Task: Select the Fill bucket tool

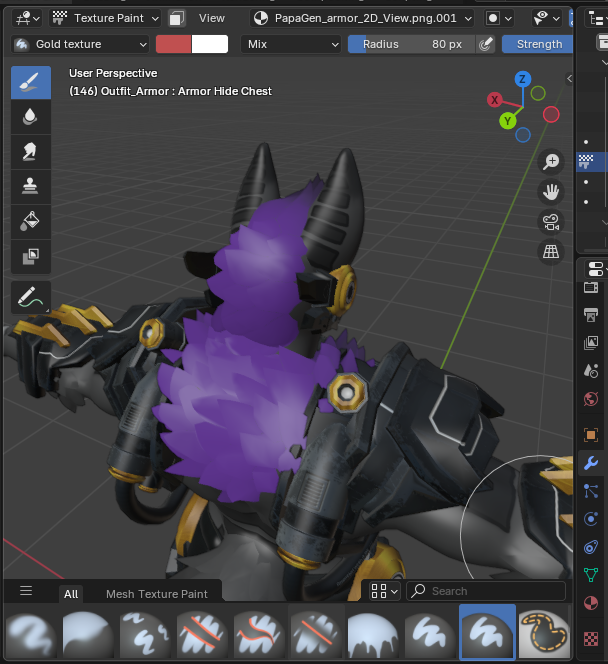Action: click(31, 221)
